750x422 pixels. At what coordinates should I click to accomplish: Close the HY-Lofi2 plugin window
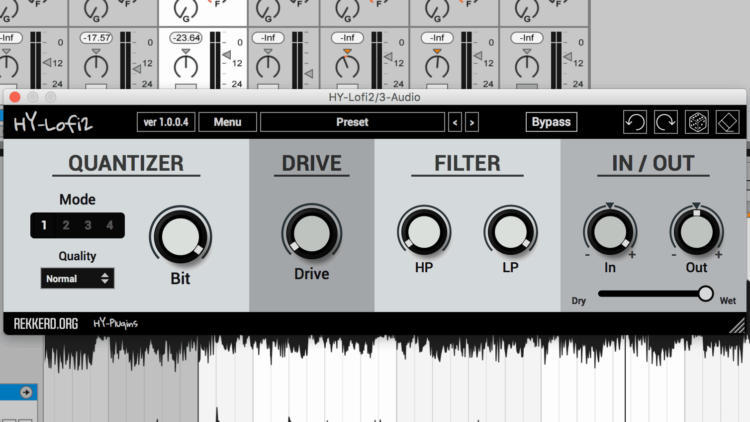tap(15, 97)
